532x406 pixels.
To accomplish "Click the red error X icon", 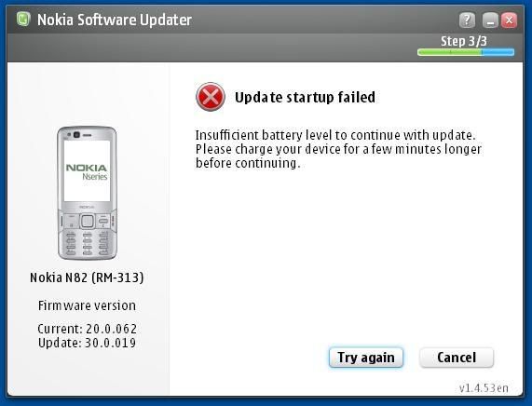I will tap(211, 97).
